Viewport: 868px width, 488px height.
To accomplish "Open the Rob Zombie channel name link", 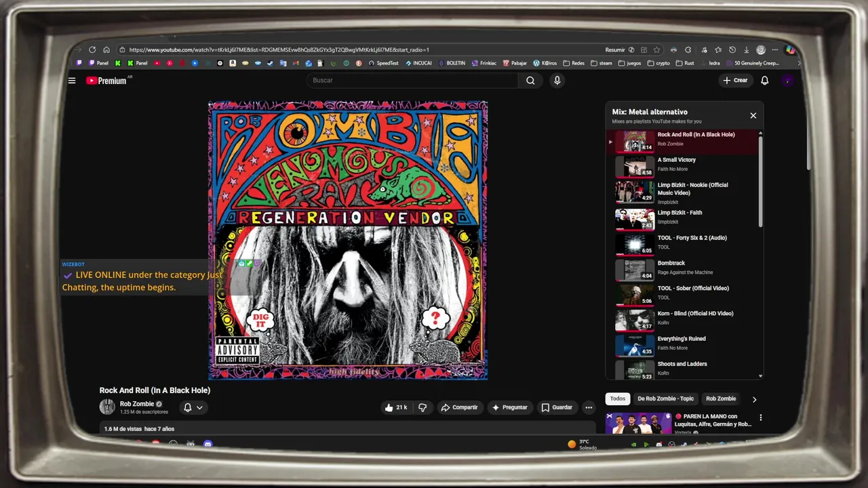I will (137, 404).
